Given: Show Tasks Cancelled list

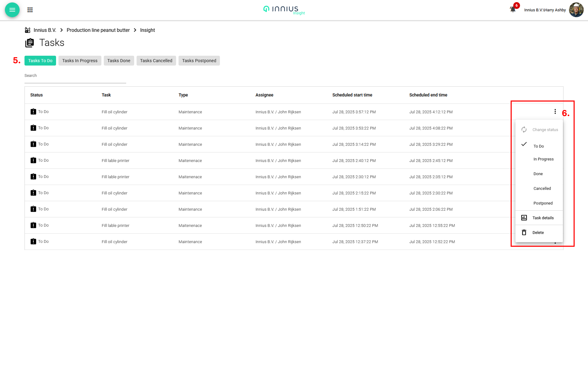Looking at the screenshot, I should tap(156, 61).
